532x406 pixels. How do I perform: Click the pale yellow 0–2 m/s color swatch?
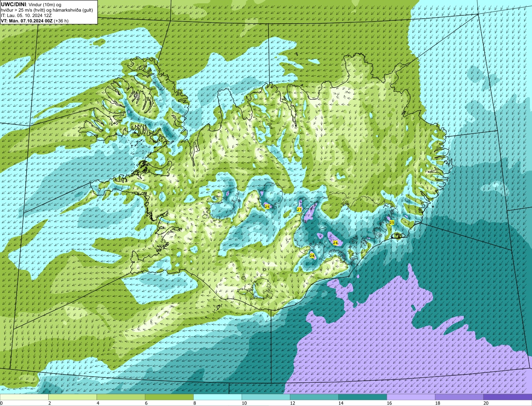pos(25,397)
